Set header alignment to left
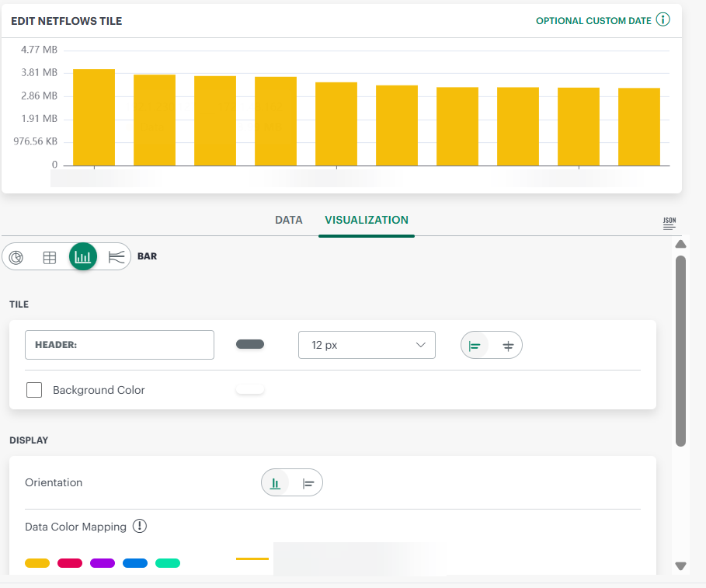The image size is (706, 588). click(x=476, y=346)
